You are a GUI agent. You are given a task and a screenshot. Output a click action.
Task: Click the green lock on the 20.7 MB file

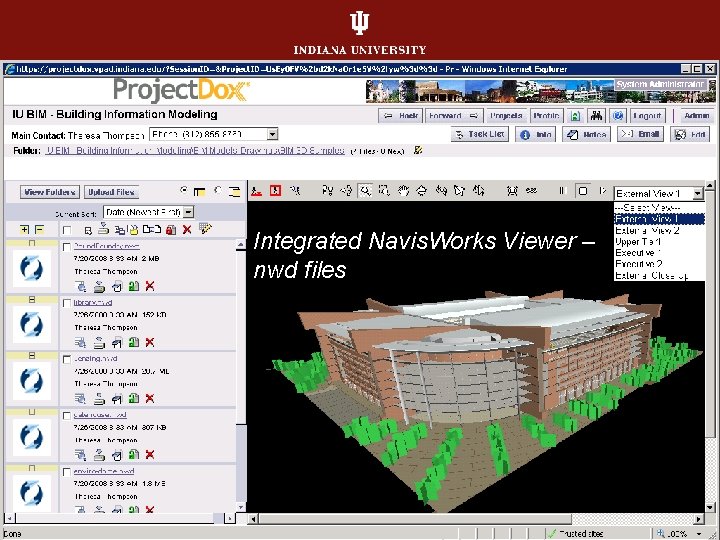pyautogui.click(x=134, y=399)
